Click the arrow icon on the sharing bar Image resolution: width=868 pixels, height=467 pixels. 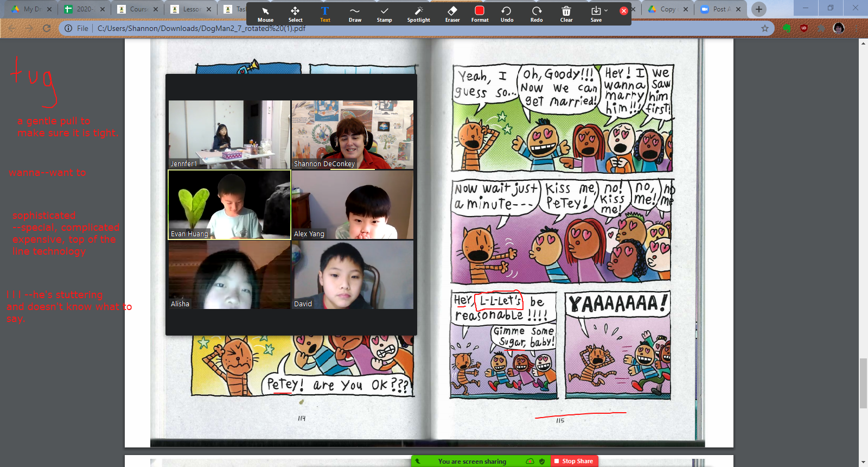click(418, 461)
